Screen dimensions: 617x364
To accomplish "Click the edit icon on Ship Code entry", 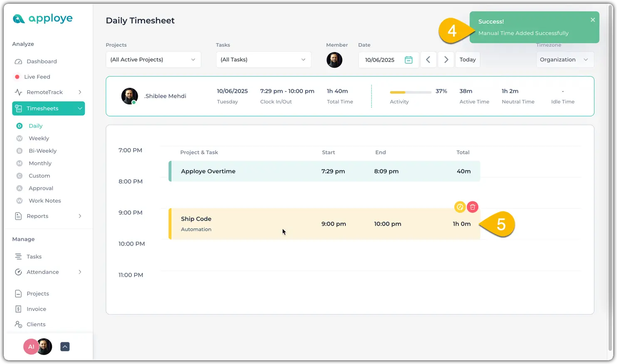I will [x=460, y=207].
